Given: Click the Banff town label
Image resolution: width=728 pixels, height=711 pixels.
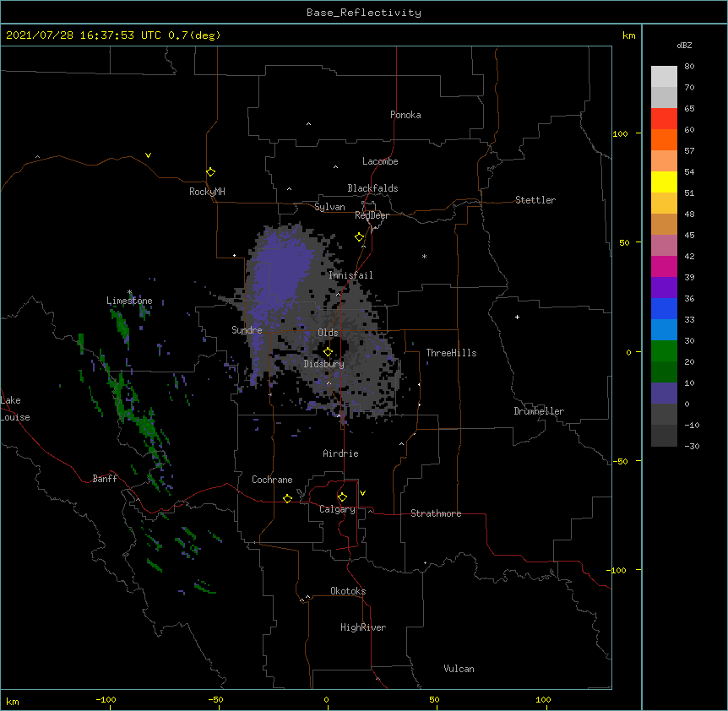Looking at the screenshot, I should pyautogui.click(x=105, y=479).
